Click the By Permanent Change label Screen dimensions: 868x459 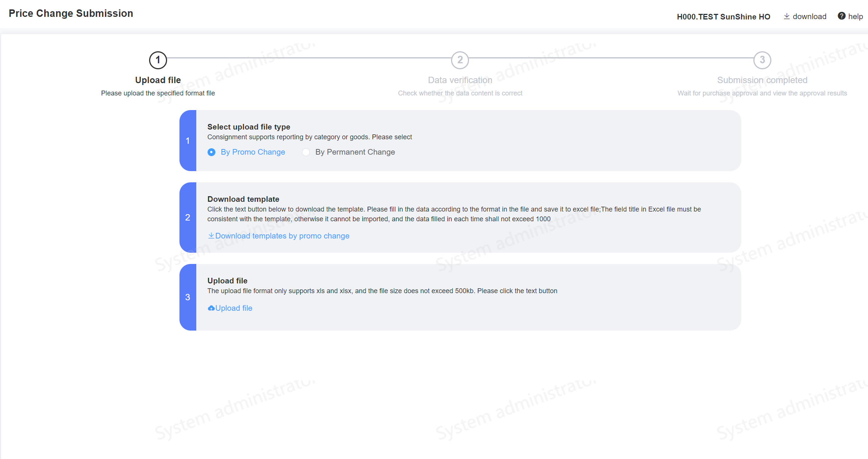355,152
